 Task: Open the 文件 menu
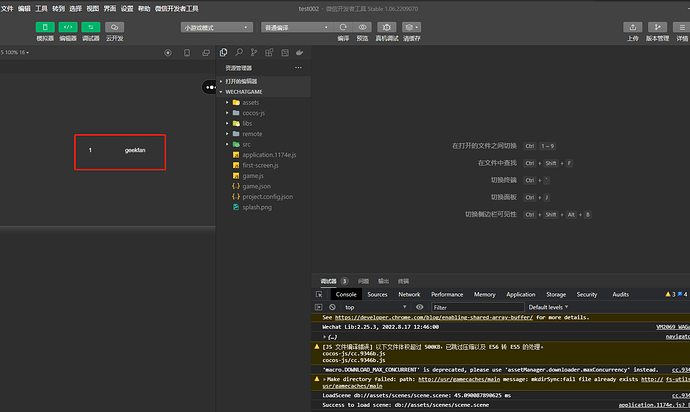tap(7, 9)
